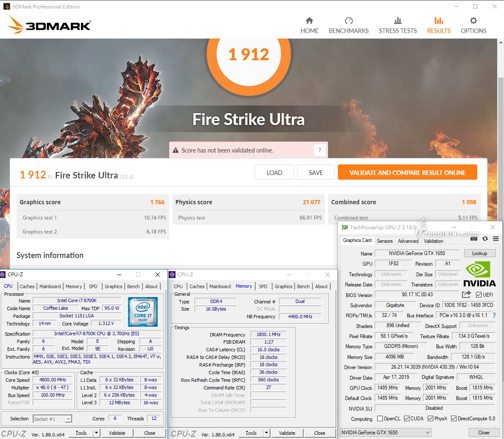This screenshot has height=439, width=504.
Task: Open the Results section in 3DMark
Action: coord(439,26)
